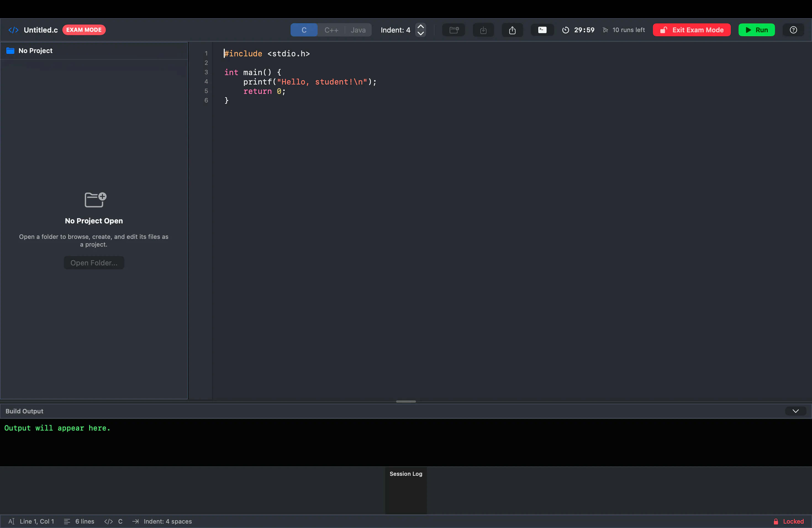Open the Session Log tab
Screen dimensions: 812x528
406,474
